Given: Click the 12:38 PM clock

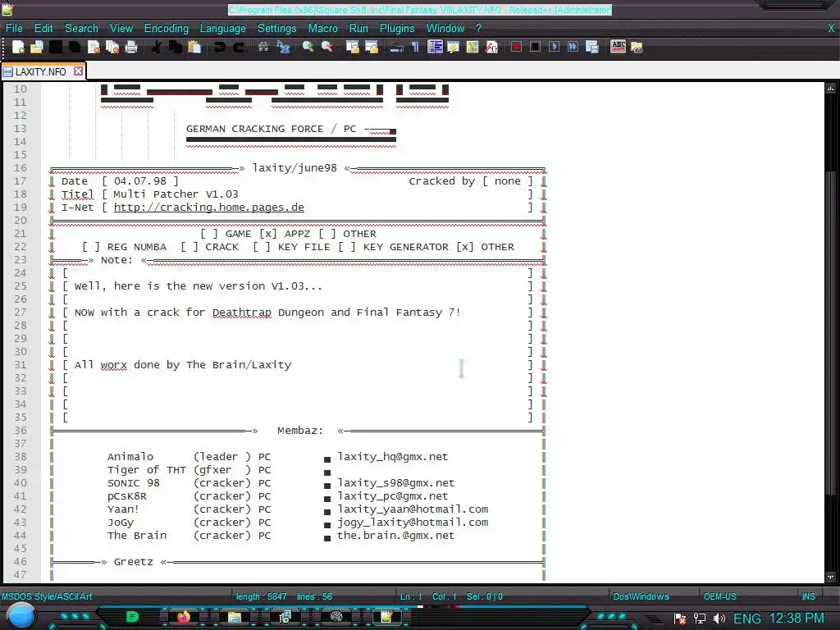Looking at the screenshot, I should point(797,619).
